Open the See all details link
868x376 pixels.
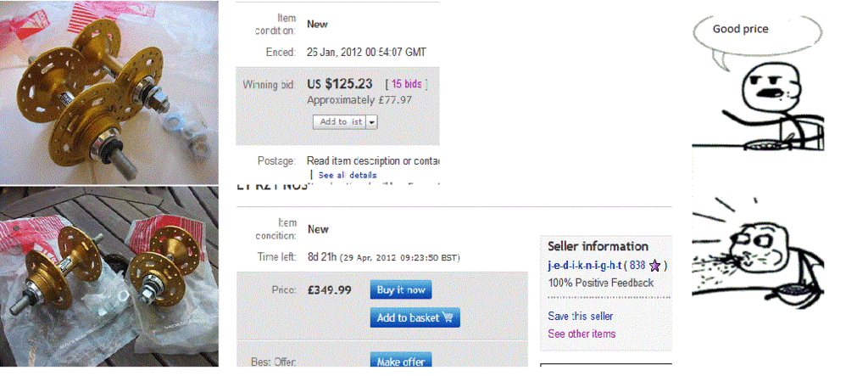(347, 175)
